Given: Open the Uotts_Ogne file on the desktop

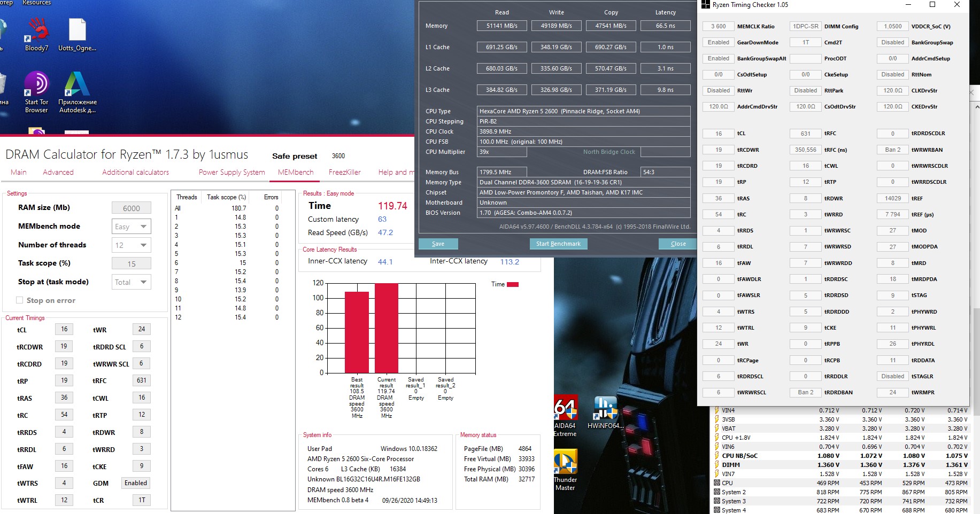Looking at the screenshot, I should click(x=77, y=35).
